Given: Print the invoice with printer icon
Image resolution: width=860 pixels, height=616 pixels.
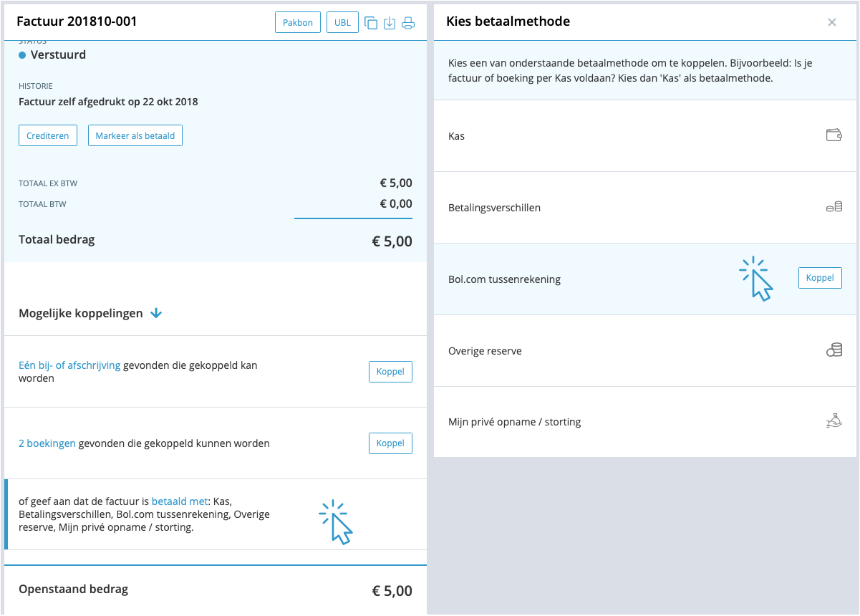Looking at the screenshot, I should point(408,23).
